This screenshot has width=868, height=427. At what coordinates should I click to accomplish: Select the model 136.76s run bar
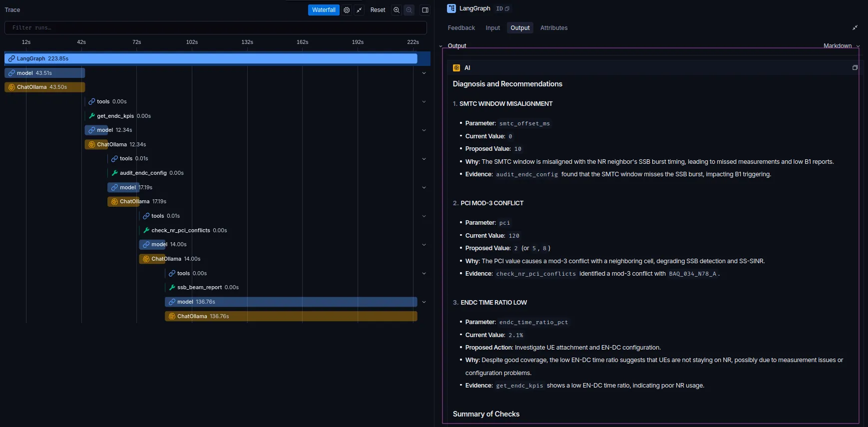click(291, 302)
